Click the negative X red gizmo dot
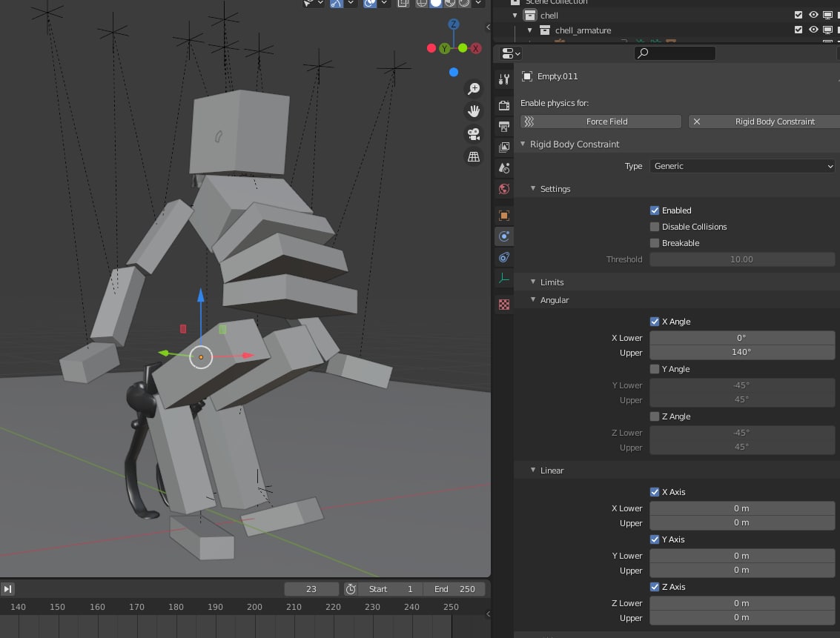The height and width of the screenshot is (638, 840). tap(431, 48)
